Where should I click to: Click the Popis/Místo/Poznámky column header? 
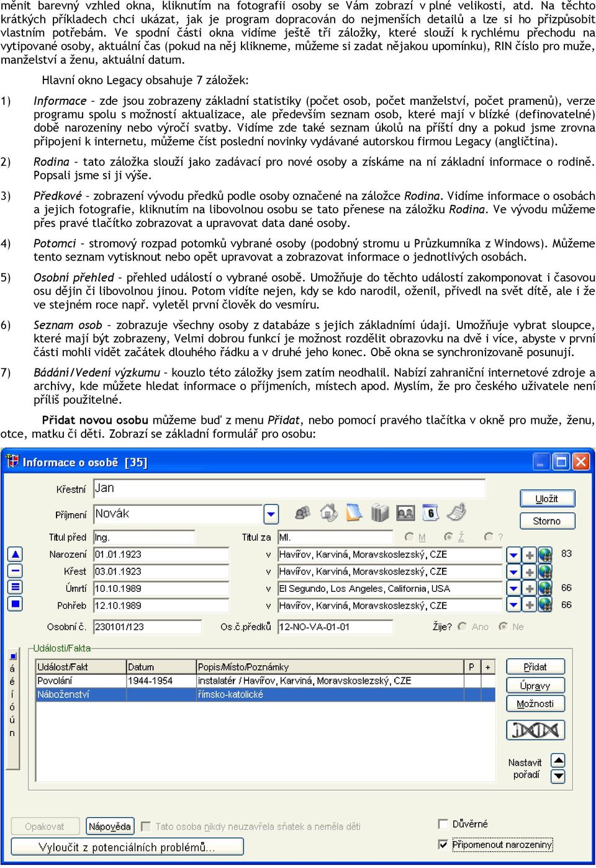pos(330,667)
